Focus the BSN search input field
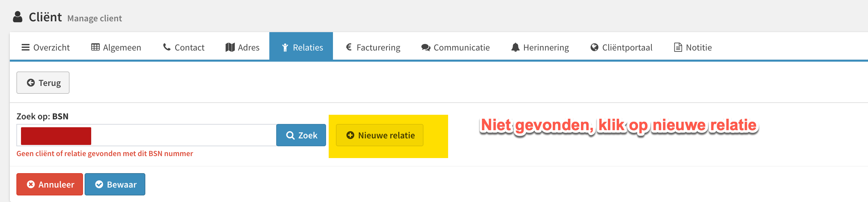 [147, 135]
